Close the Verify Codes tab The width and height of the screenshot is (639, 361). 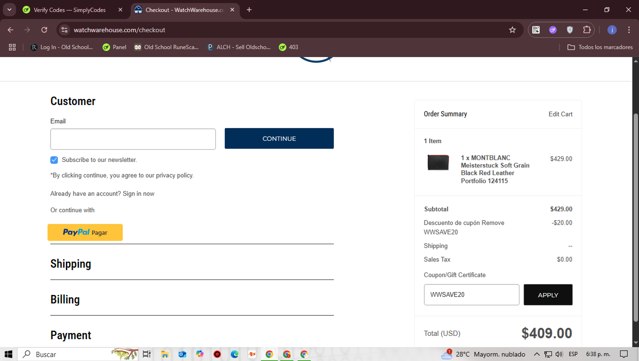click(120, 10)
